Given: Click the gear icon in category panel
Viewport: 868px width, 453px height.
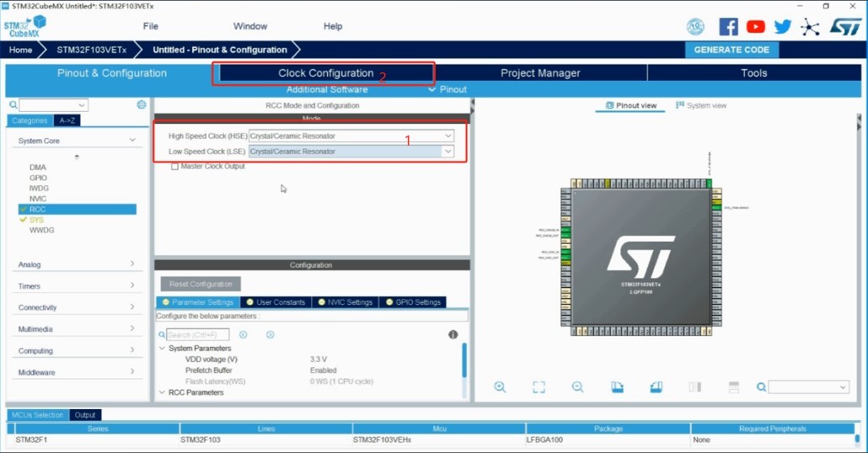Looking at the screenshot, I should [x=142, y=104].
